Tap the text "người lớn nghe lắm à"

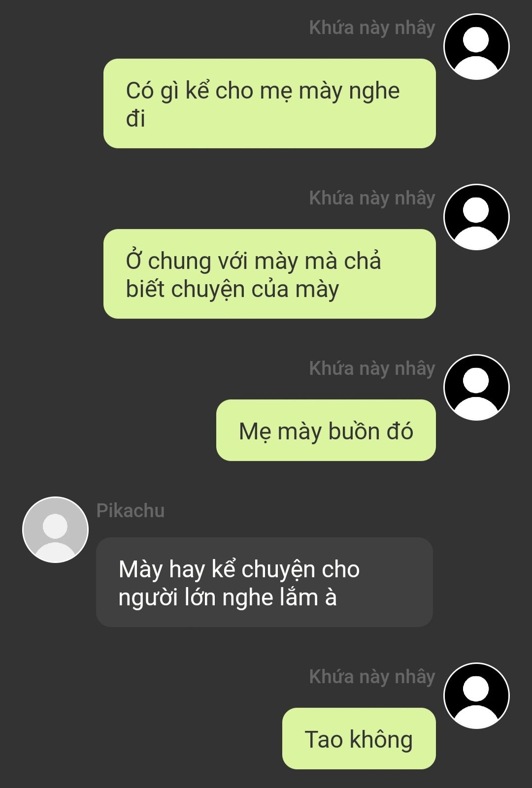point(228,597)
